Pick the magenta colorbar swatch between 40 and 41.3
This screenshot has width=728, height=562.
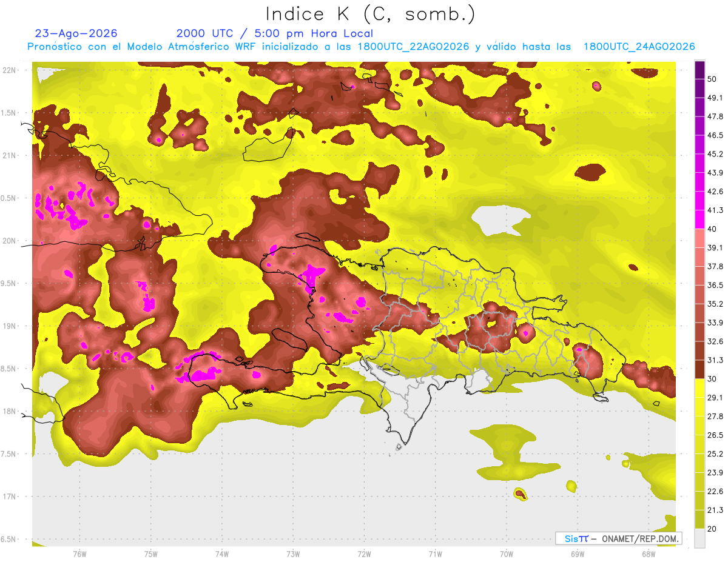[x=699, y=219]
